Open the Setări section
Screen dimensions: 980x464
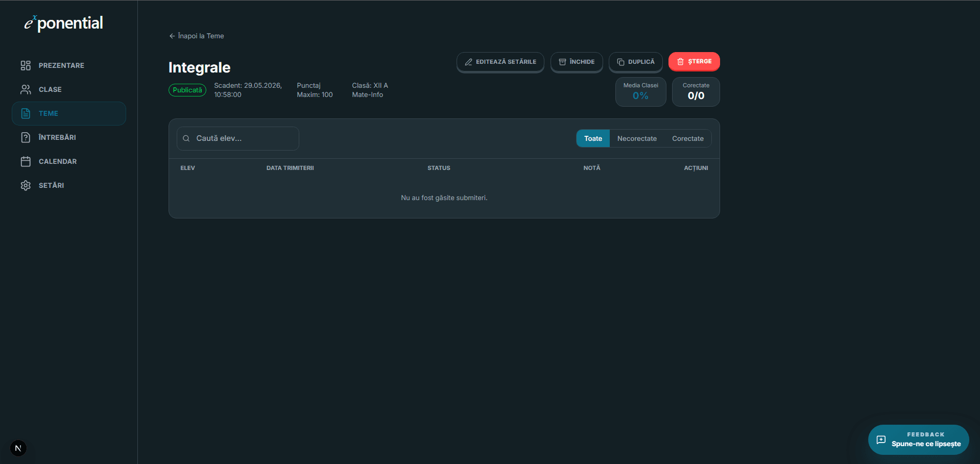[x=69, y=185]
